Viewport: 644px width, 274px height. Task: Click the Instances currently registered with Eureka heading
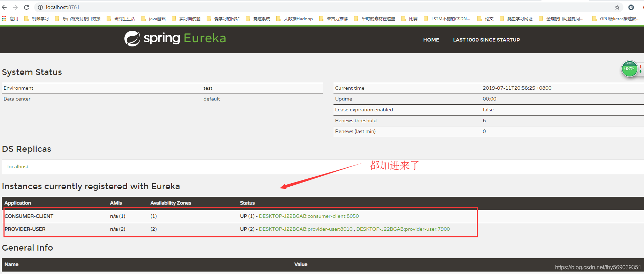tap(91, 186)
